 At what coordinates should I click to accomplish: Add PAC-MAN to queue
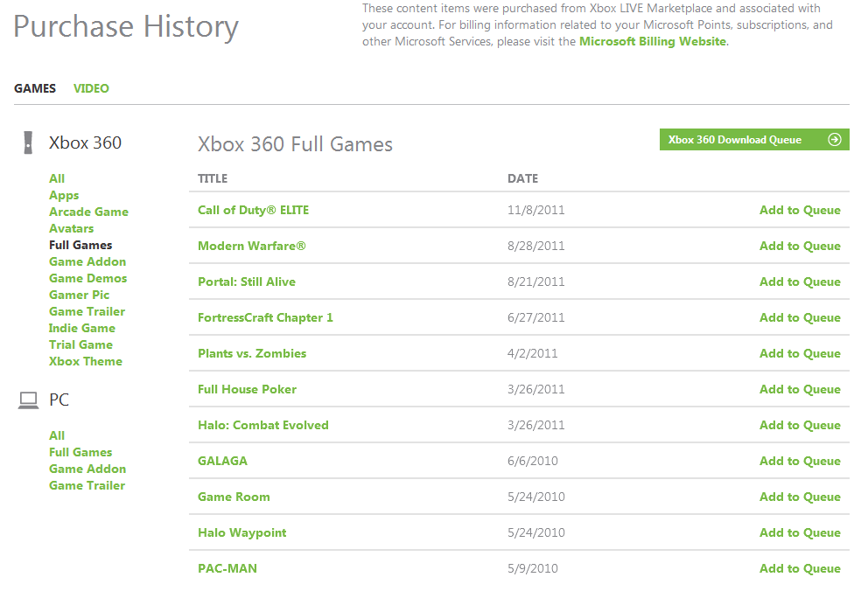point(800,568)
